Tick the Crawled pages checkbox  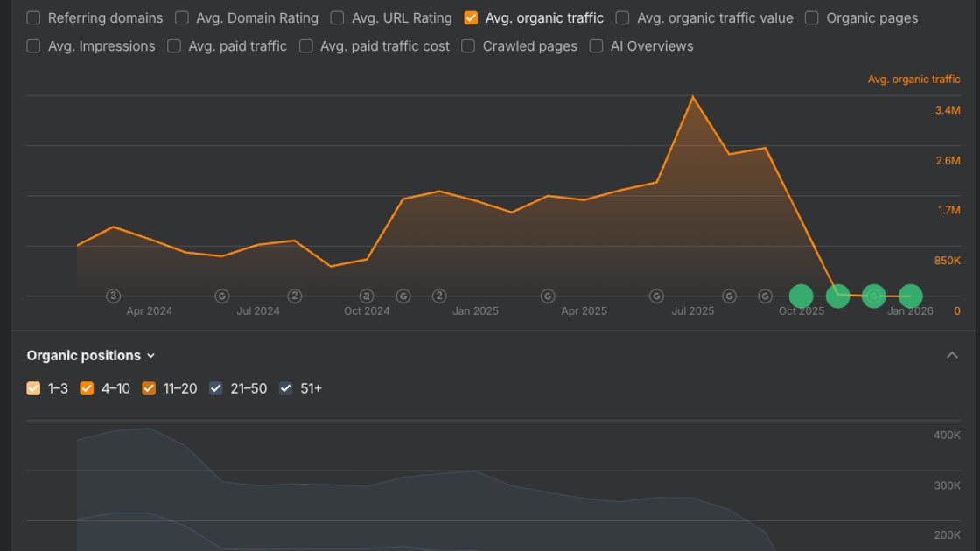(x=468, y=46)
